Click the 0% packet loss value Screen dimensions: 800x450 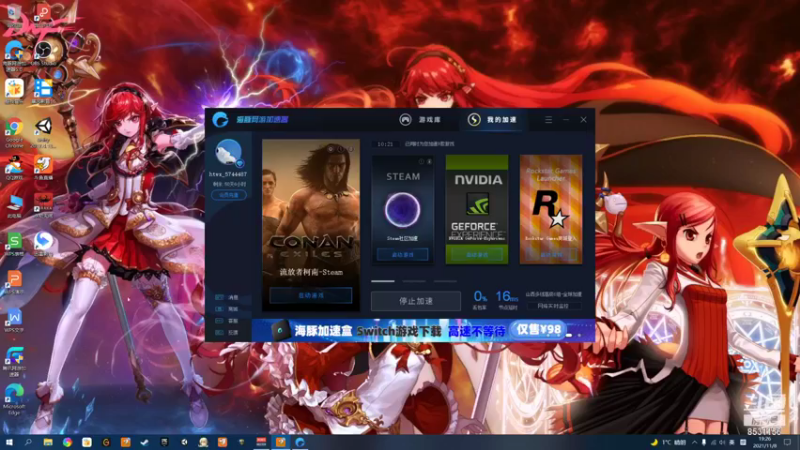tap(480, 296)
